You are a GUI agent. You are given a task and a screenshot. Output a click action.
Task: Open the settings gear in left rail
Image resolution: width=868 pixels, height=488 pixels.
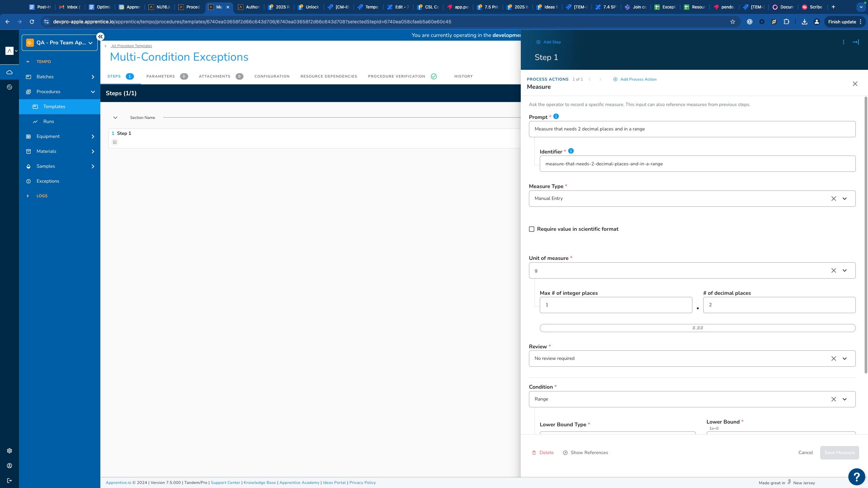(x=9, y=451)
